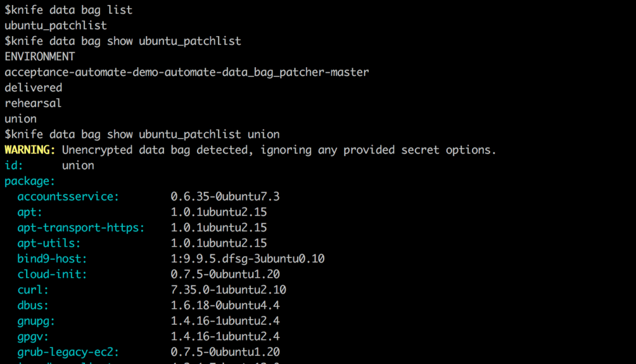Click the "knife data bag list" command line

coord(68,10)
